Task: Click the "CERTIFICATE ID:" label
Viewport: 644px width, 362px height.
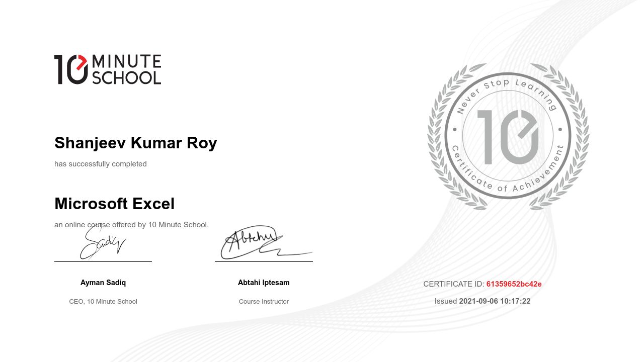Action: [453, 284]
